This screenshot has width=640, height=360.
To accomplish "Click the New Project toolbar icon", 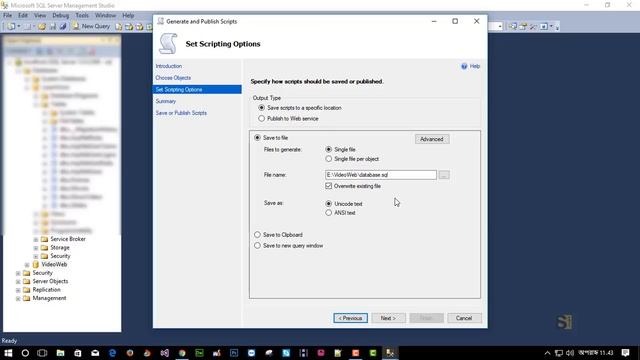I will point(11,27).
